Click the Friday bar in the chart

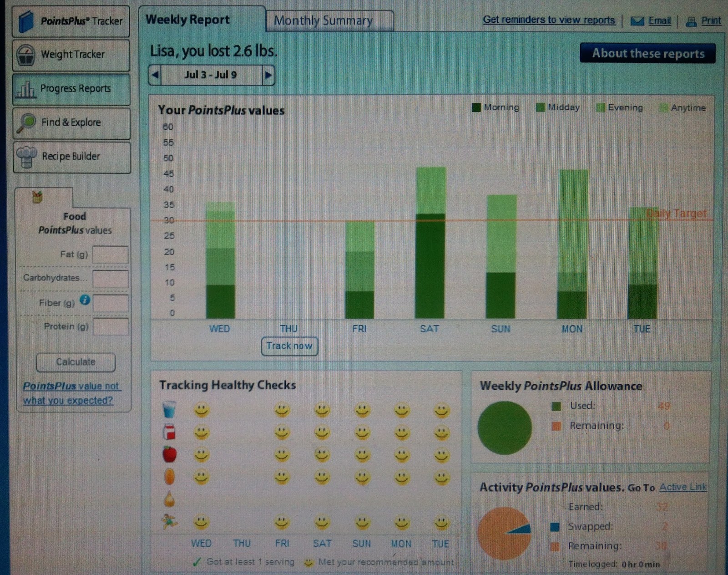(359, 270)
